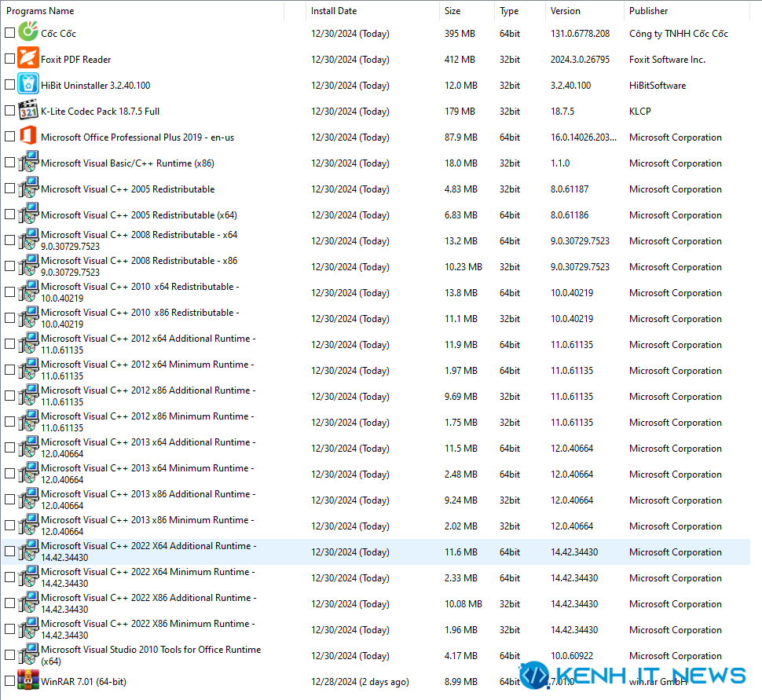Click the icon for Visual C++ 2022 X64 Additional Runtime
The height and width of the screenshot is (700, 762).
pyautogui.click(x=28, y=550)
